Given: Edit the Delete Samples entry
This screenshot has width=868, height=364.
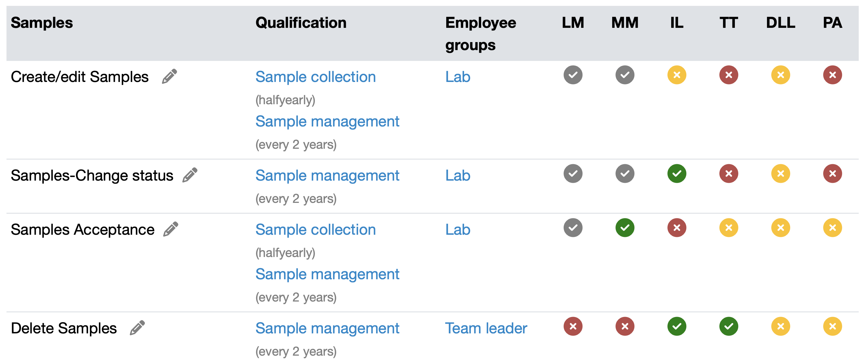Looking at the screenshot, I should click(x=138, y=328).
